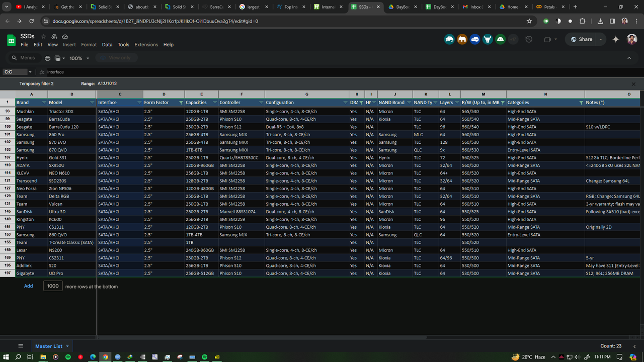Open the Edit menu
644x362 pixels.
[x=38, y=45]
